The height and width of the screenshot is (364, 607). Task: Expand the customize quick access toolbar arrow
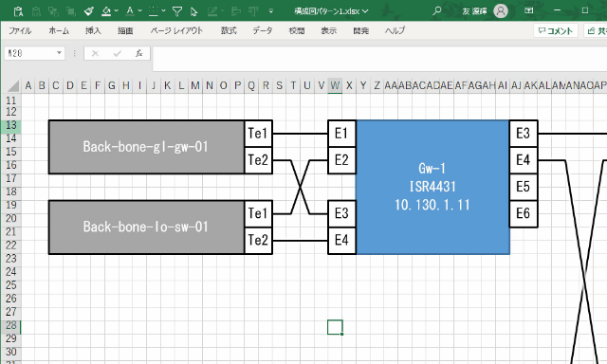click(x=271, y=10)
